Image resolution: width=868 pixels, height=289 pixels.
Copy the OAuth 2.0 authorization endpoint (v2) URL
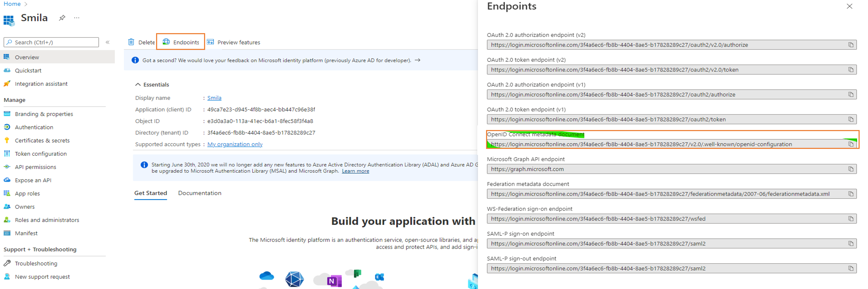pyautogui.click(x=851, y=45)
